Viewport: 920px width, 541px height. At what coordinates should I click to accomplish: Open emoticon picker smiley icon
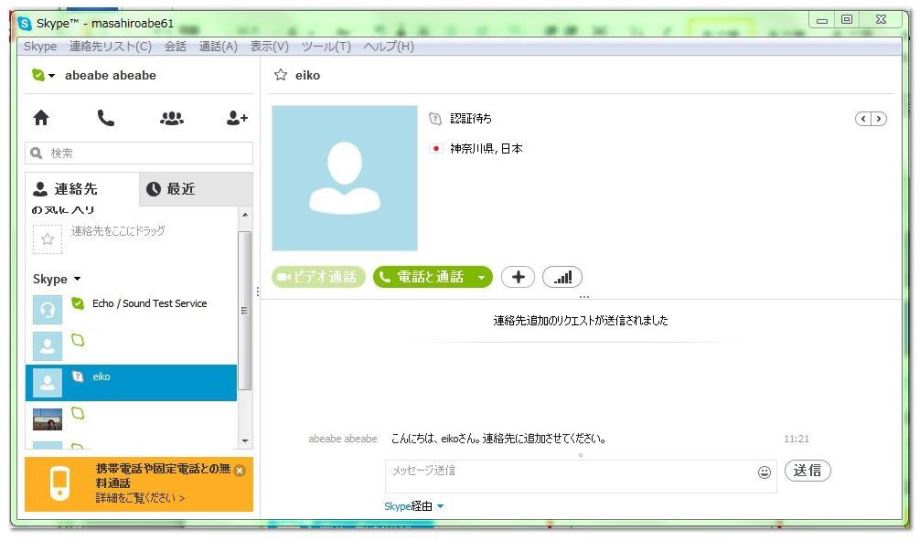click(764, 472)
